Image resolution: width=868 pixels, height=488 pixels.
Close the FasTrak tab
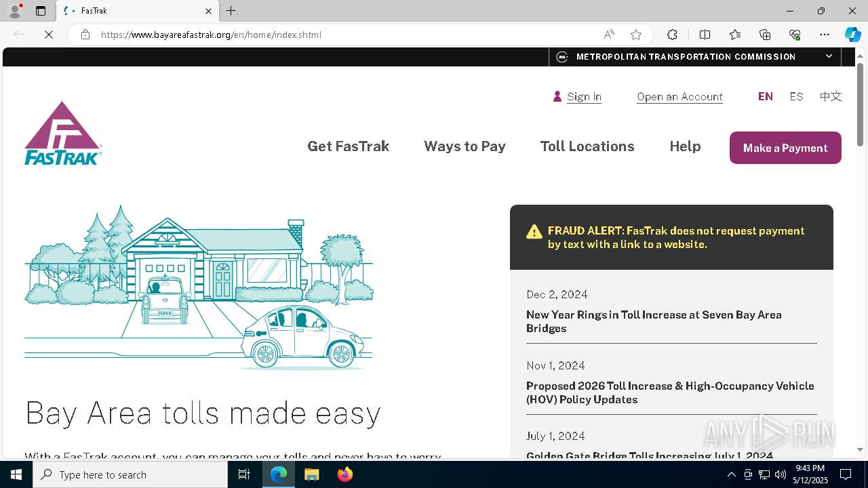coord(208,11)
